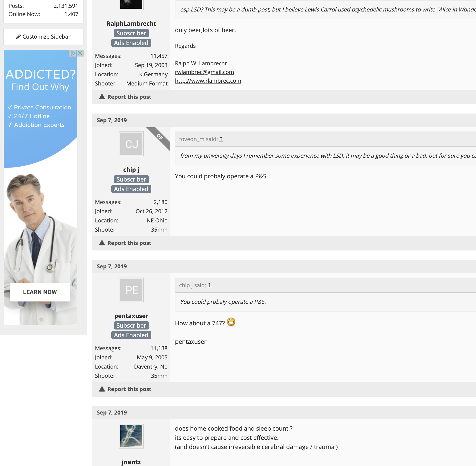Click the Customize Sidebar button
Viewport: 476px width, 466px height.
(x=43, y=37)
